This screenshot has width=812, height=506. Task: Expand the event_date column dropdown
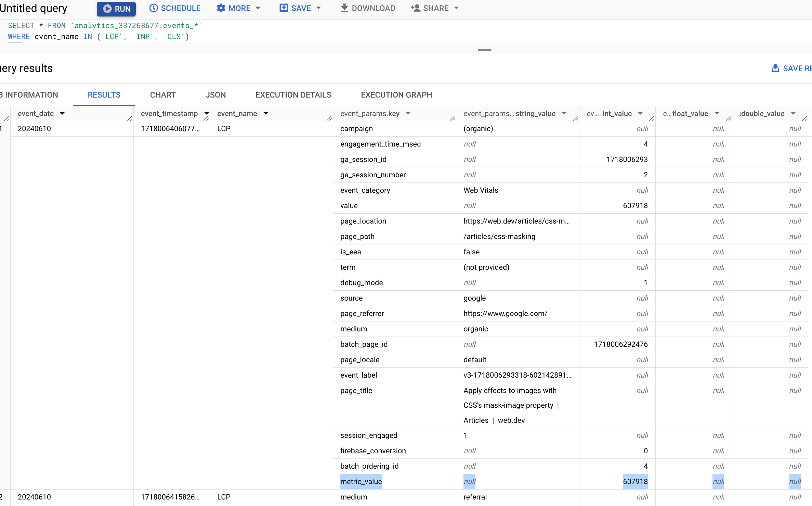coord(62,113)
